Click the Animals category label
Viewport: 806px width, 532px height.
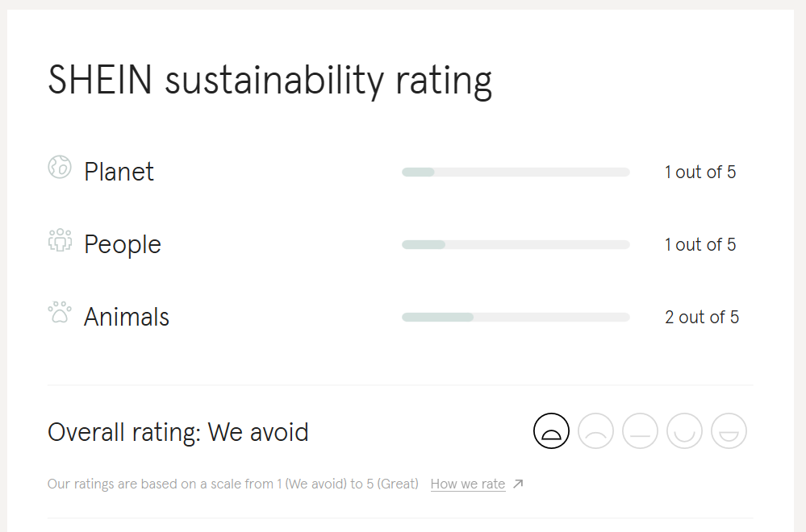127,317
